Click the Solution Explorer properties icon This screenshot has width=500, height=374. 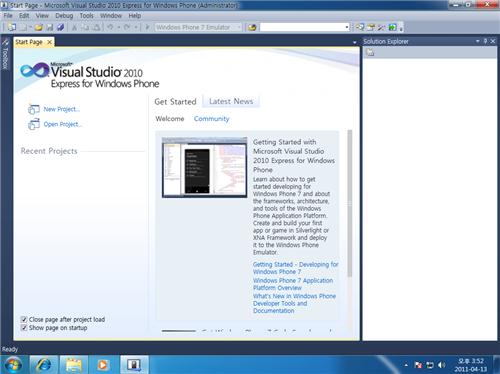[370, 52]
